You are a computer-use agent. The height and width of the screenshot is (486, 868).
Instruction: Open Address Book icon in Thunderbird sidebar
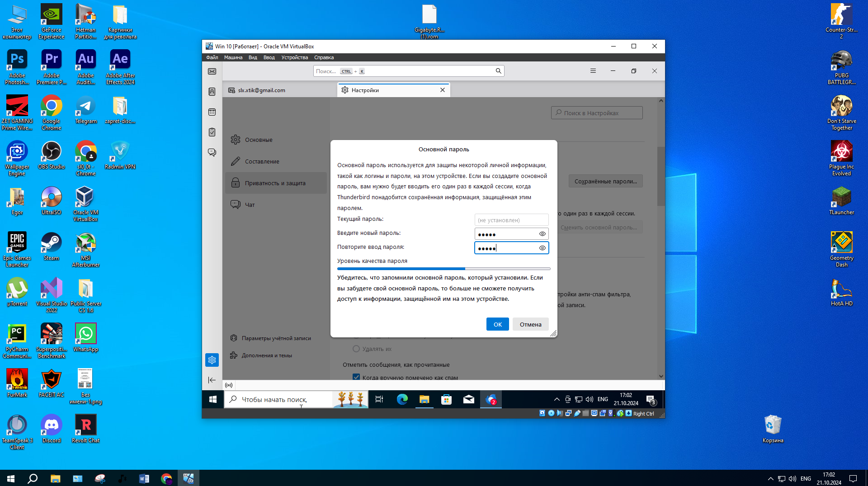click(212, 92)
